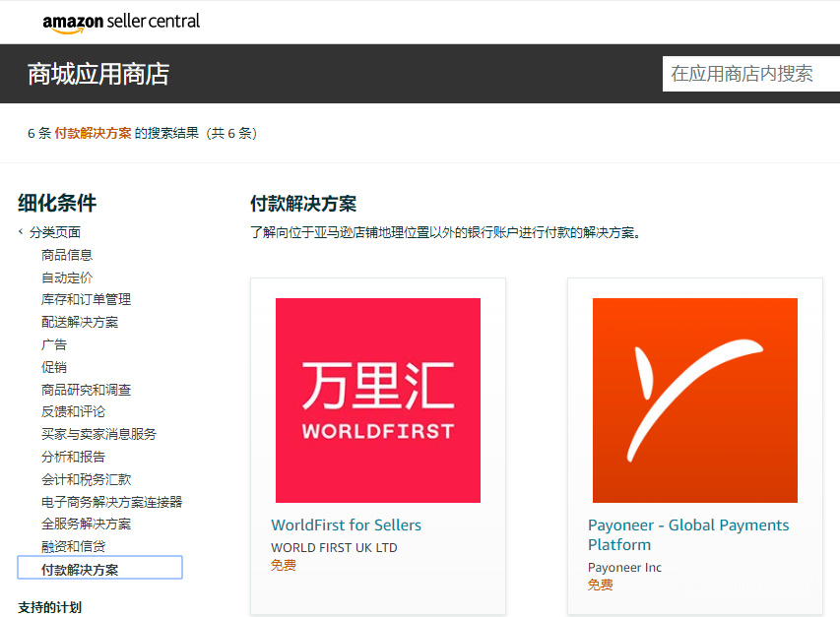The width and height of the screenshot is (840, 617).
Task: Open the 万里汇 WorldFirst app logo
Action: click(x=378, y=401)
